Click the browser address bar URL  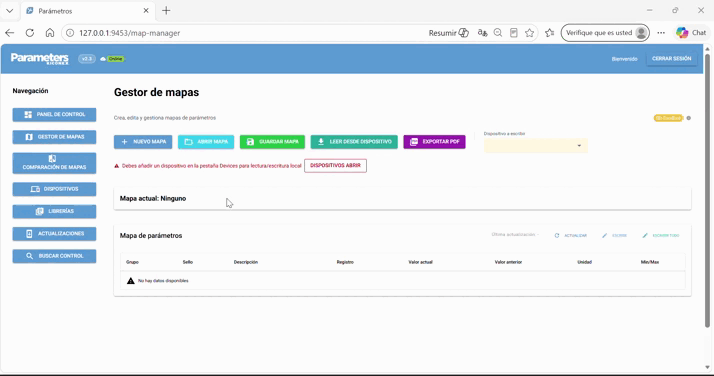[x=130, y=33]
